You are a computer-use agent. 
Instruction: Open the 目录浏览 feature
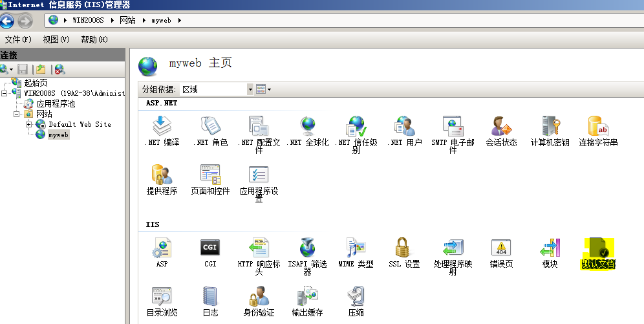pyautogui.click(x=162, y=301)
